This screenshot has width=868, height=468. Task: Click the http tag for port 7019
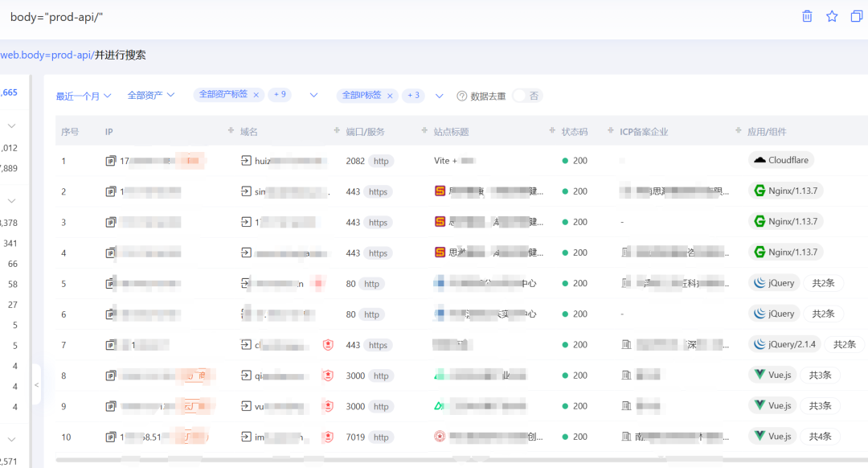pyautogui.click(x=381, y=437)
